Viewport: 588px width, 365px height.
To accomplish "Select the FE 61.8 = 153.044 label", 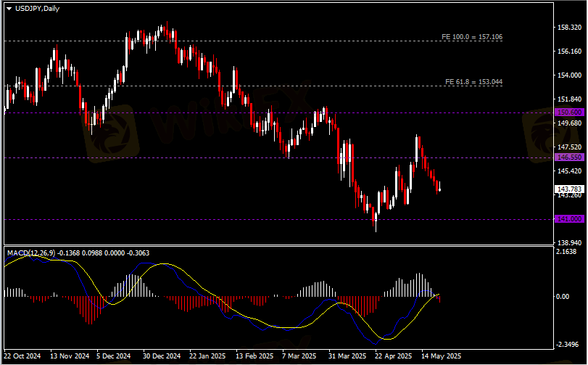I will click(473, 82).
